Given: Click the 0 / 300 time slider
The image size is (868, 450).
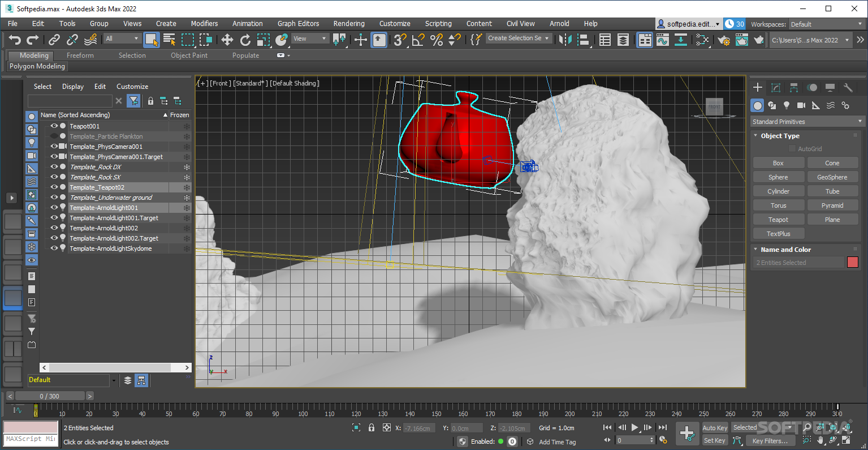Looking at the screenshot, I should (50, 396).
